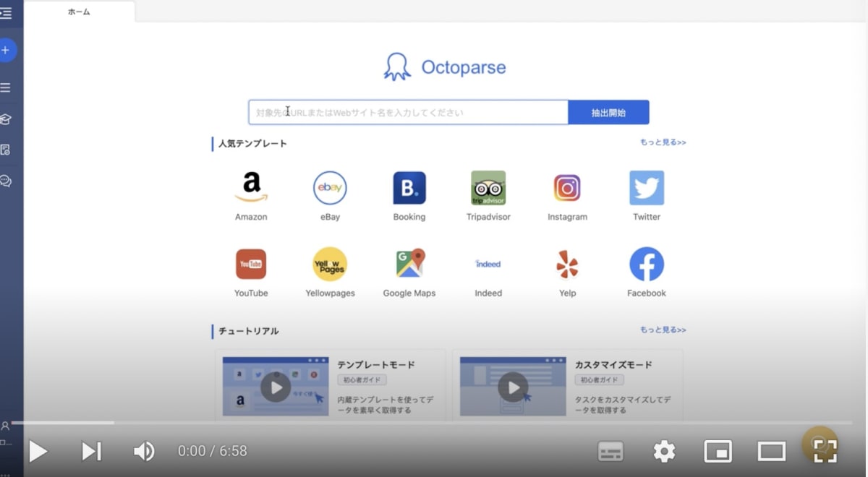Mute the video volume
868x477 pixels.
[x=144, y=452]
